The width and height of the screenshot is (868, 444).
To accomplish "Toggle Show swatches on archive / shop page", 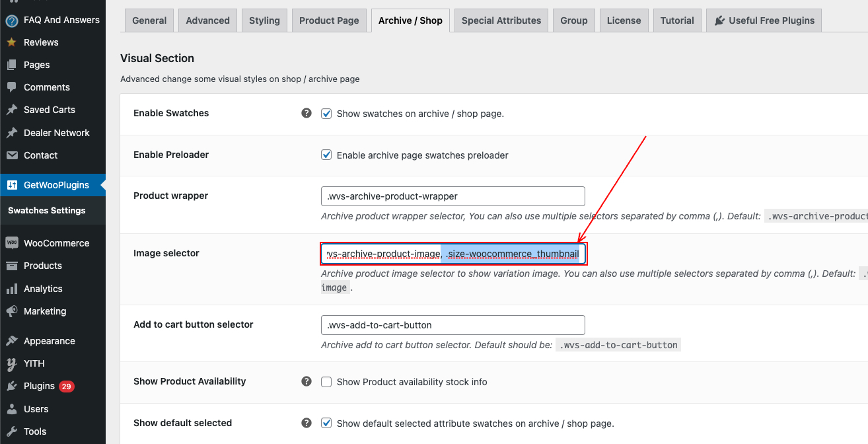I will pos(326,114).
